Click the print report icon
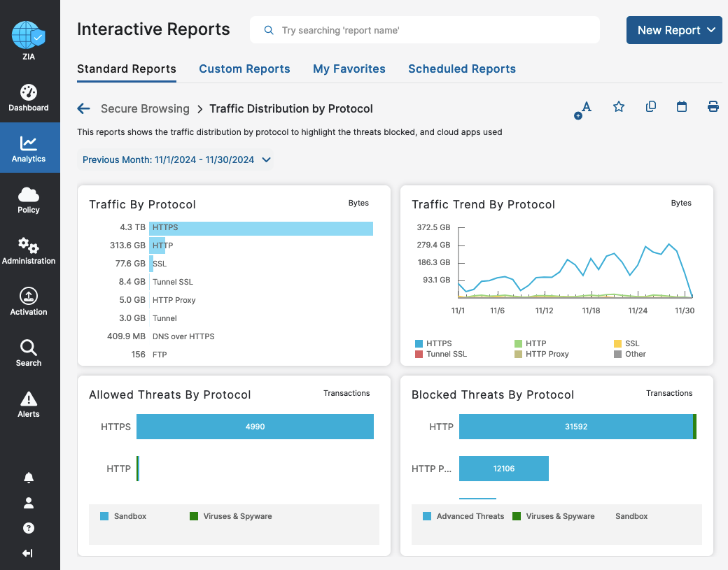728x570 pixels. point(713,107)
